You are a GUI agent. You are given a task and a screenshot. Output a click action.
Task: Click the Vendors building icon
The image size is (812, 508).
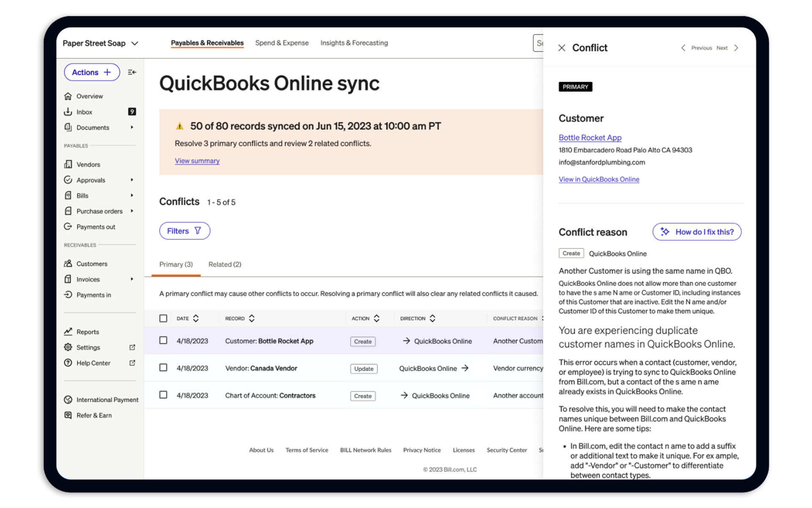pyautogui.click(x=68, y=164)
